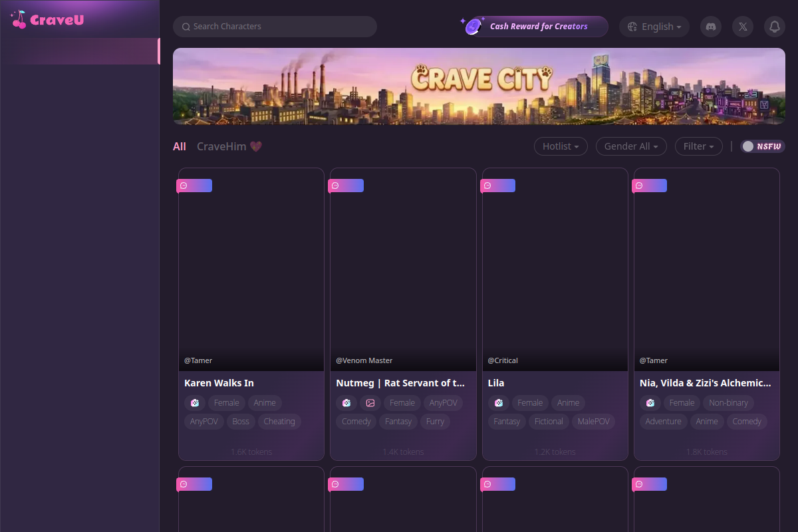Open the Karen Walks In title
The width and height of the screenshot is (798, 532).
(x=219, y=383)
